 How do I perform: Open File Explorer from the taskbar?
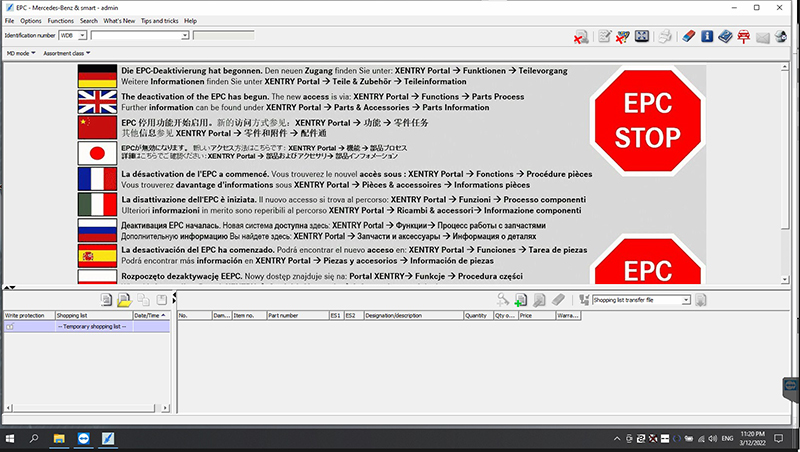(x=59, y=438)
